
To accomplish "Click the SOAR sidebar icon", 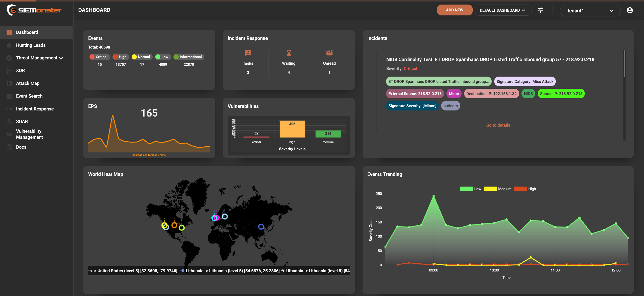I will 9,122.
